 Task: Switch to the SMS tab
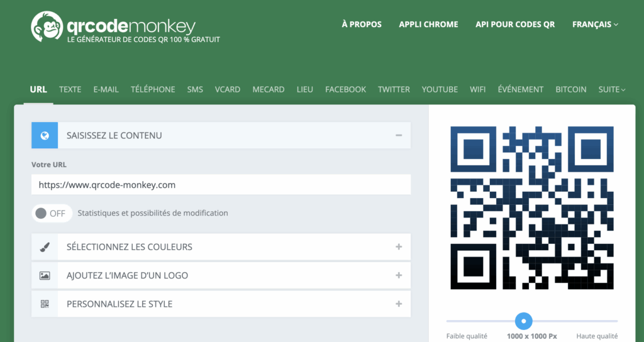point(195,89)
